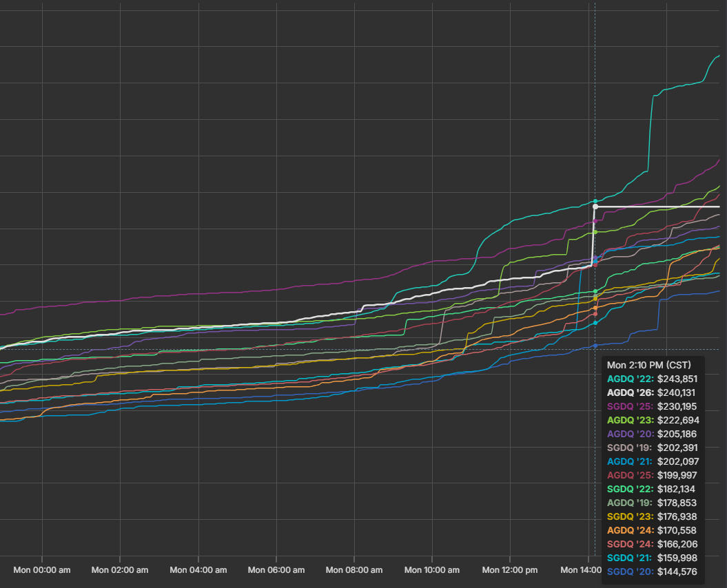Click the Mon 08:00 am axis label
This screenshot has width=727, height=588.
tap(354, 570)
